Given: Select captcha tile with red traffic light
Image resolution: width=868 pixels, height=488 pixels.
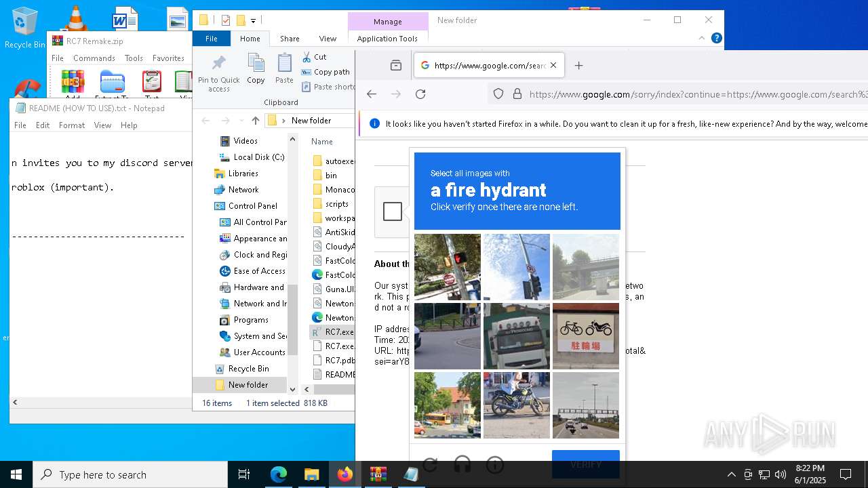Looking at the screenshot, I should pos(448,267).
